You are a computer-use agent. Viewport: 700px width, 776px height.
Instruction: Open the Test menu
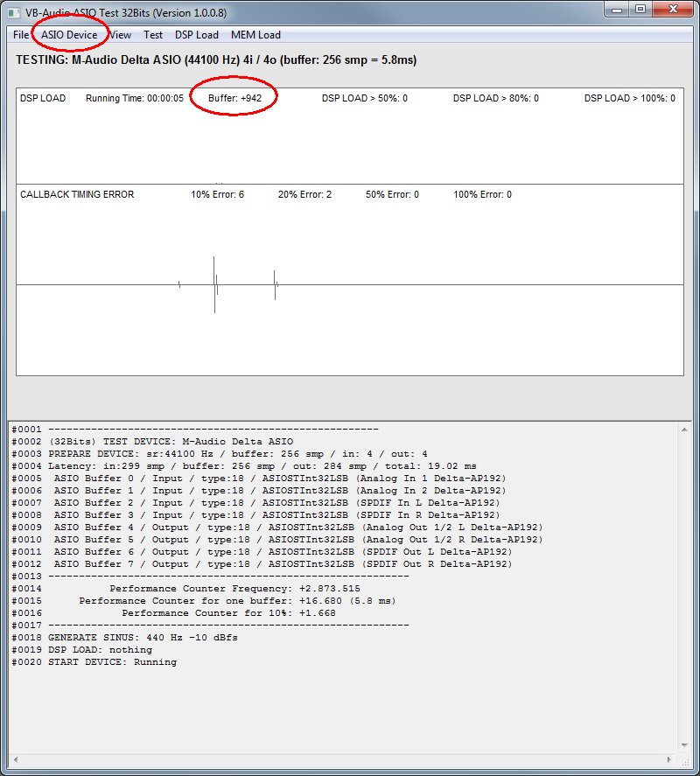point(153,35)
